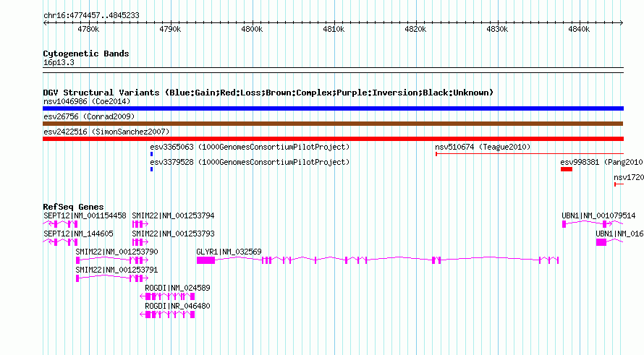Open the esv2422516 (SimonSanchez2007) label

pos(106,132)
